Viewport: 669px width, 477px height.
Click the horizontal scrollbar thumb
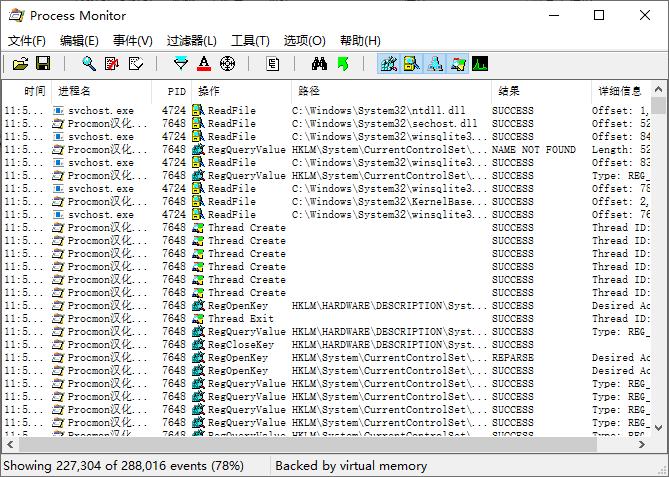[307, 444]
